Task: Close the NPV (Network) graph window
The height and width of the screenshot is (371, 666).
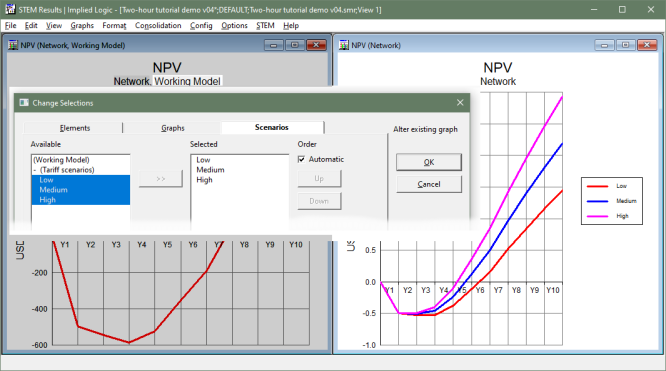Action: [x=647, y=45]
